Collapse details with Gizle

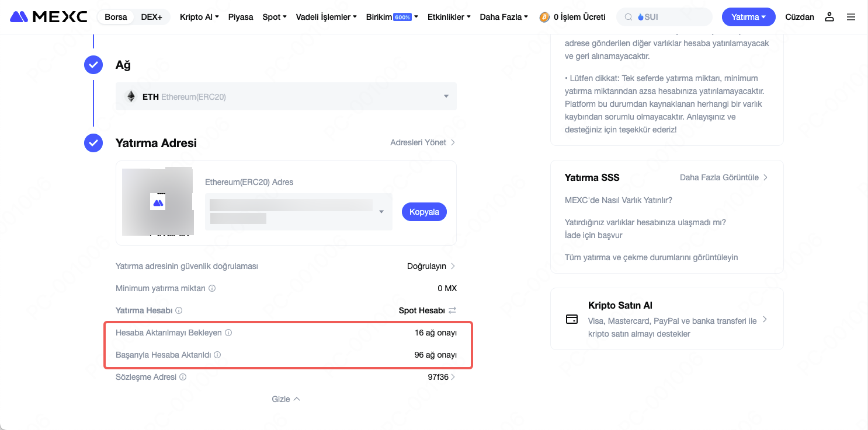pos(286,399)
